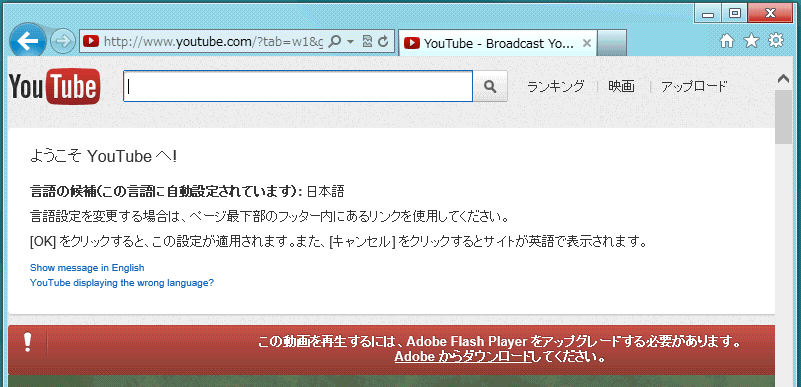Open a new blank tab
This screenshot has height=387, width=801.
(611, 43)
